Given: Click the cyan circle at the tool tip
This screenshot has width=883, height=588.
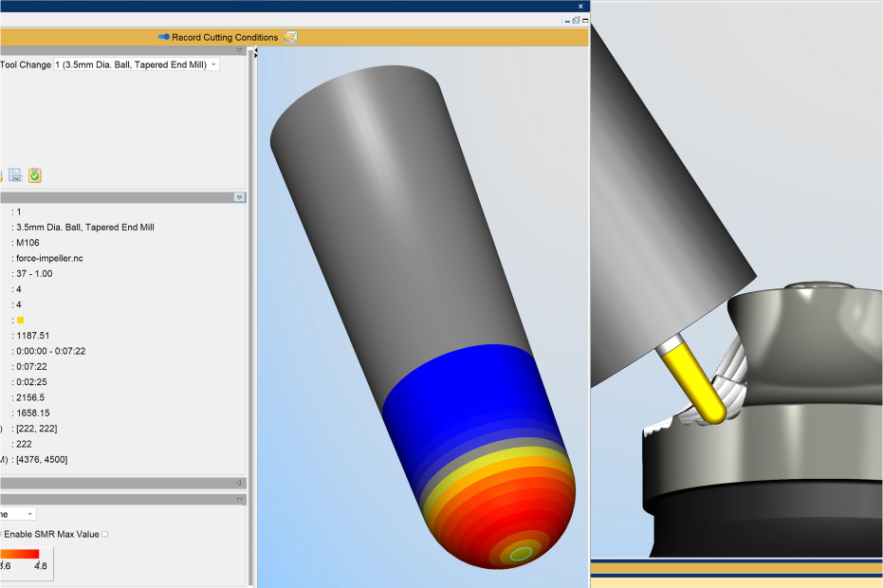Looking at the screenshot, I should point(521,554).
